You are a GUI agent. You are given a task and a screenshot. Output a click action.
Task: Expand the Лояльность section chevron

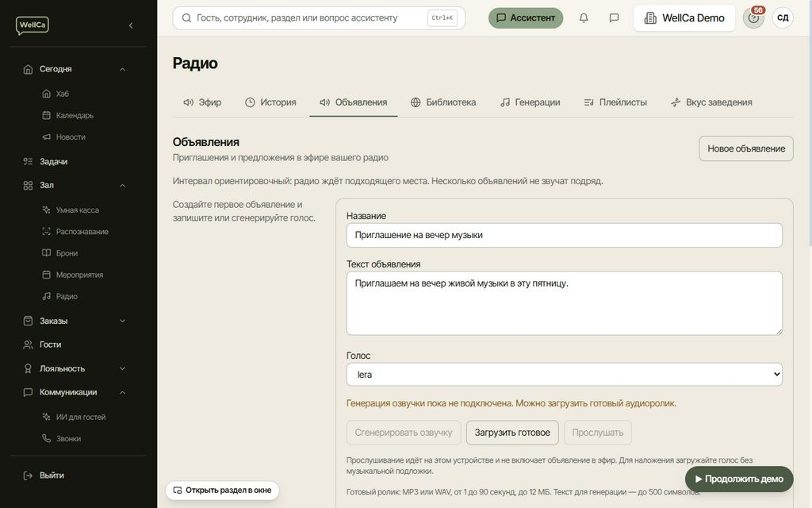[123, 368]
